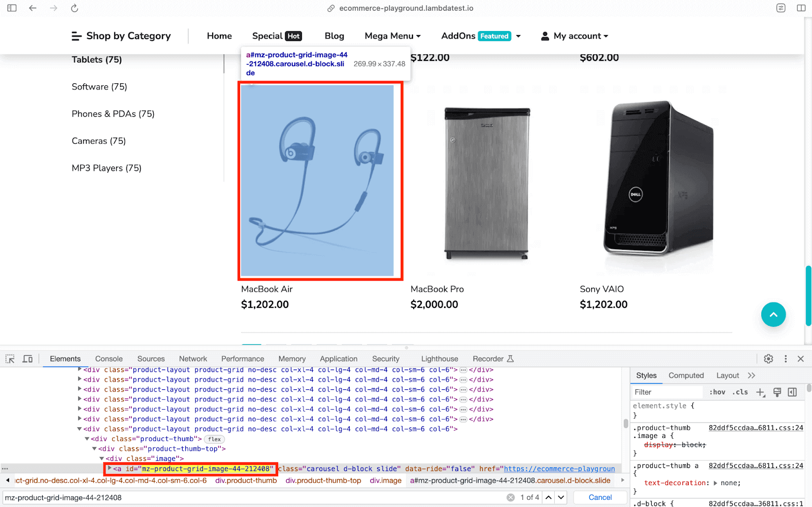
Task: Select the Computed styles tab
Action: 686,376
